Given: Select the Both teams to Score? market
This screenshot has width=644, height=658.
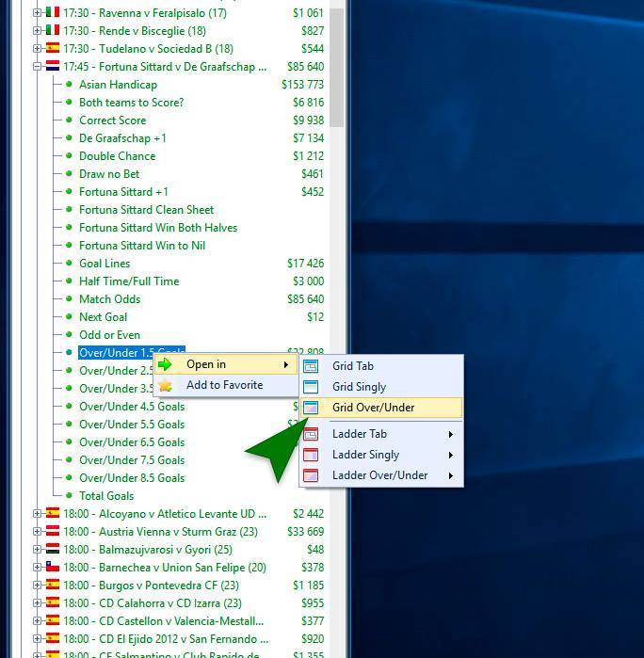Looking at the screenshot, I should click(x=132, y=103).
